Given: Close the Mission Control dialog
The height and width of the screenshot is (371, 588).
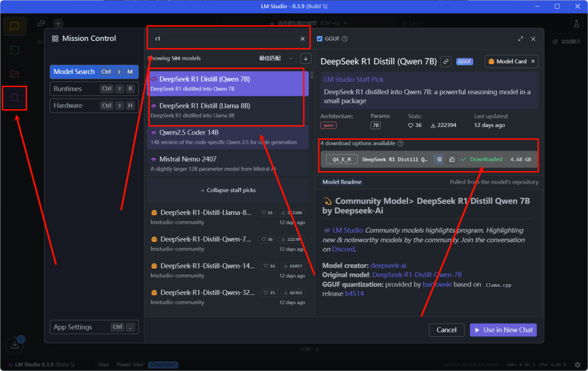Looking at the screenshot, I should coord(533,39).
